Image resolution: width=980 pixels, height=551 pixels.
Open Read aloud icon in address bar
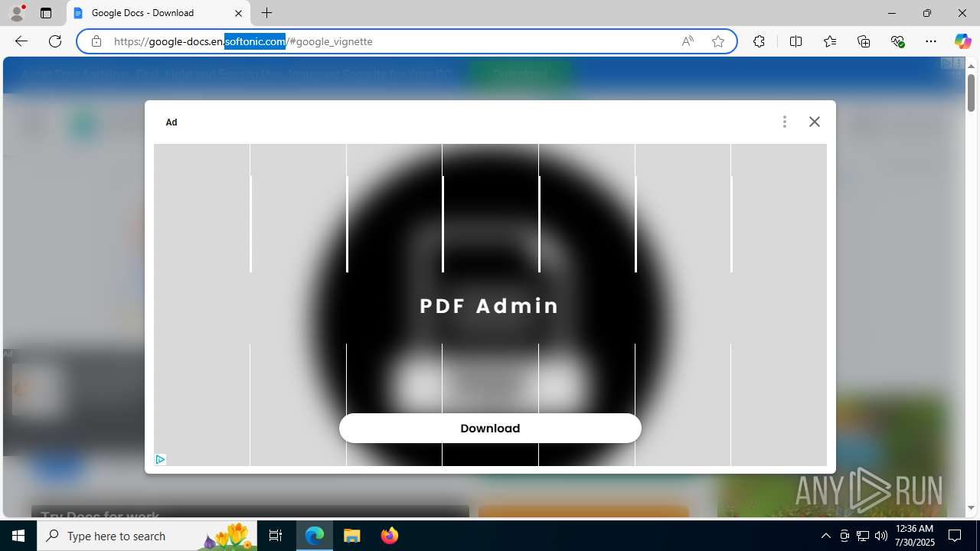tap(688, 41)
